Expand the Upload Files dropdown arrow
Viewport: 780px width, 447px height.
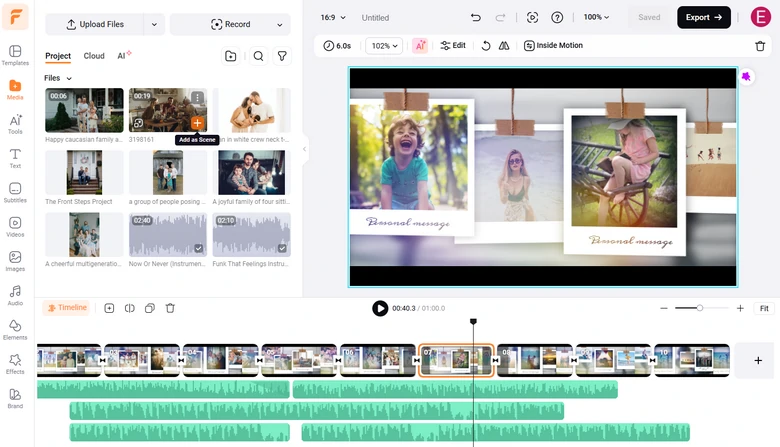coord(154,24)
